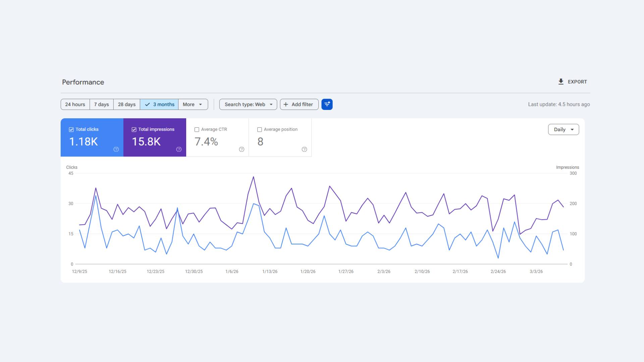Switch to the 28 days tab
This screenshot has width=644, height=362.
(126, 104)
